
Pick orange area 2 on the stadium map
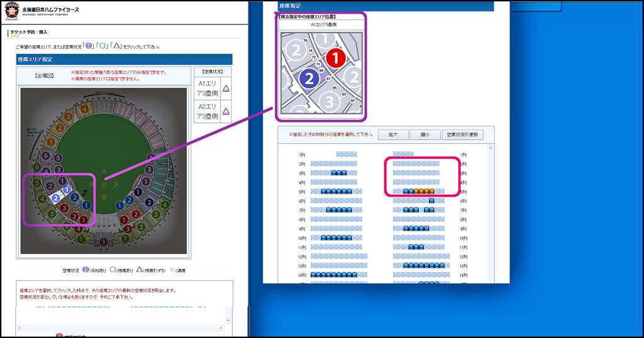pos(60,128)
